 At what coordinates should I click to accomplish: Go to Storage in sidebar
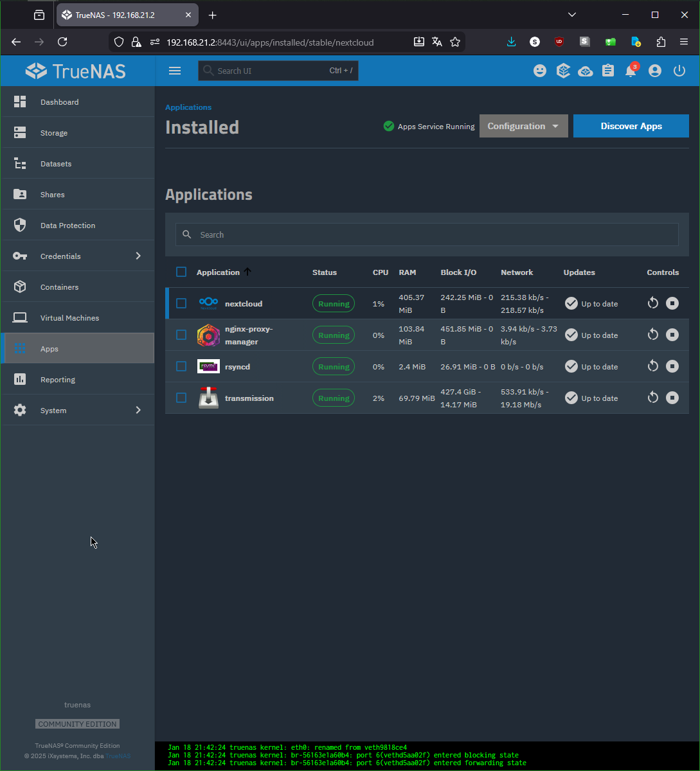[x=78, y=132]
